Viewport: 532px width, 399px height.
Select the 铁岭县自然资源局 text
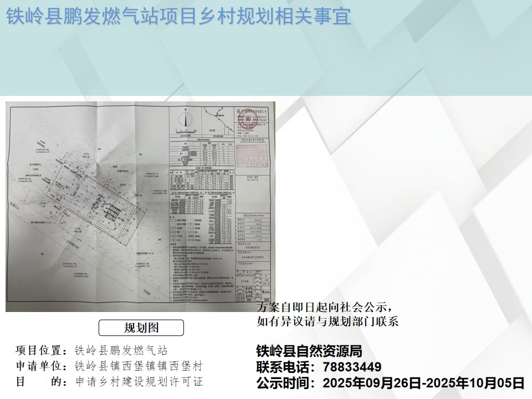[x=309, y=351]
